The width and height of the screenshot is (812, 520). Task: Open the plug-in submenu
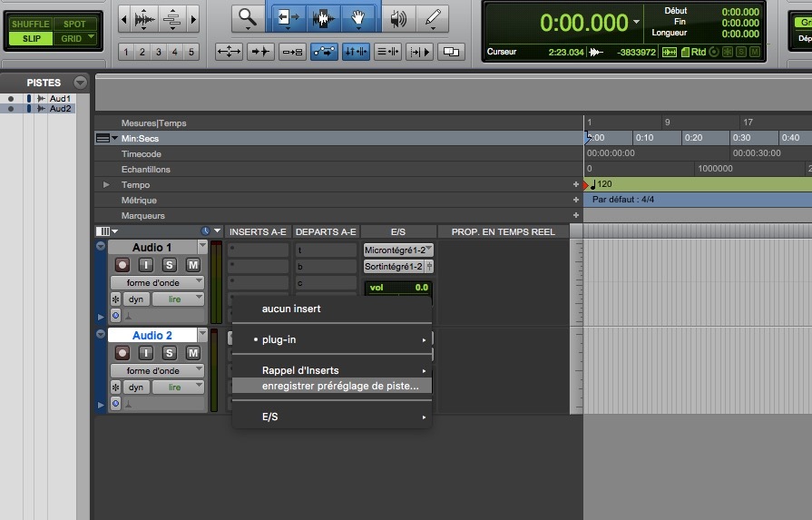pyautogui.click(x=332, y=339)
